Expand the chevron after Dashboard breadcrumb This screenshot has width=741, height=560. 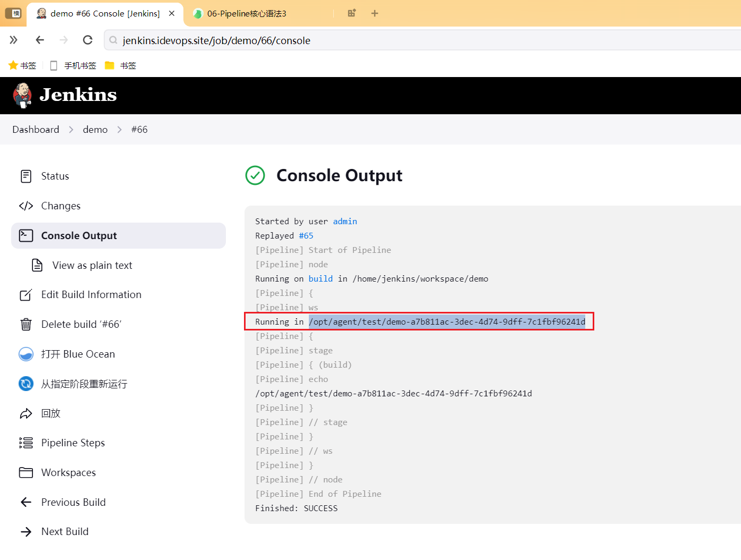tap(71, 130)
